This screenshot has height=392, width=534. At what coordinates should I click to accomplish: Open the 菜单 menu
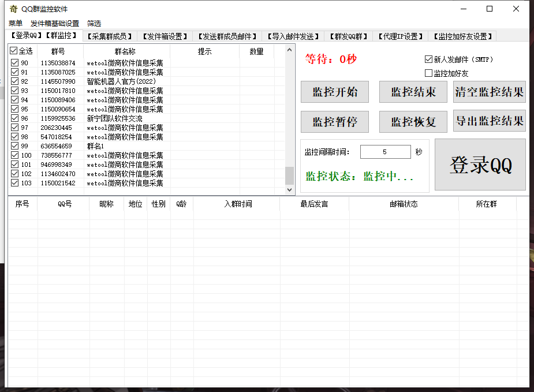tap(16, 23)
